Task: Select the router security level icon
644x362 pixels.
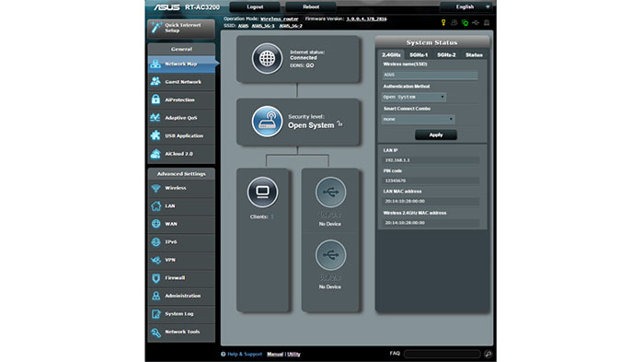Action: pyautogui.click(x=267, y=122)
